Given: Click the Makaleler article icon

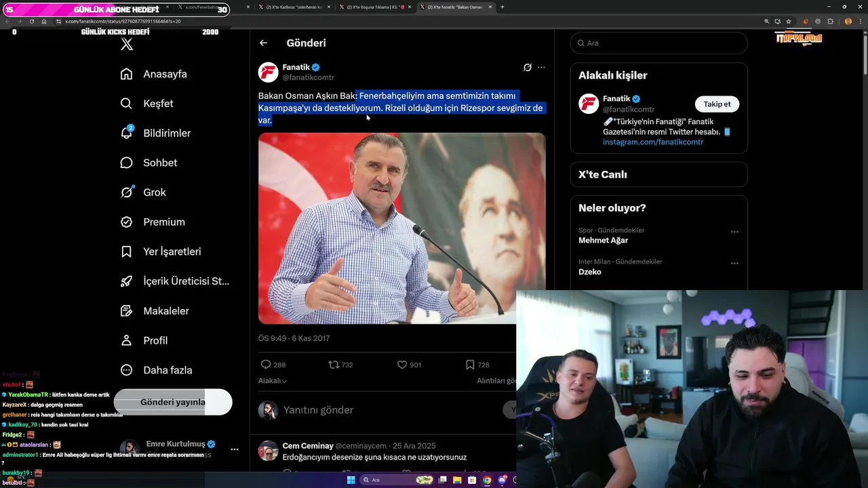Looking at the screenshot, I should (126, 311).
